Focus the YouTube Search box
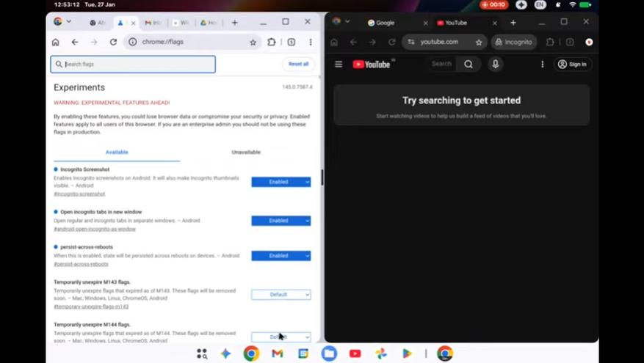644x363 pixels. click(441, 64)
